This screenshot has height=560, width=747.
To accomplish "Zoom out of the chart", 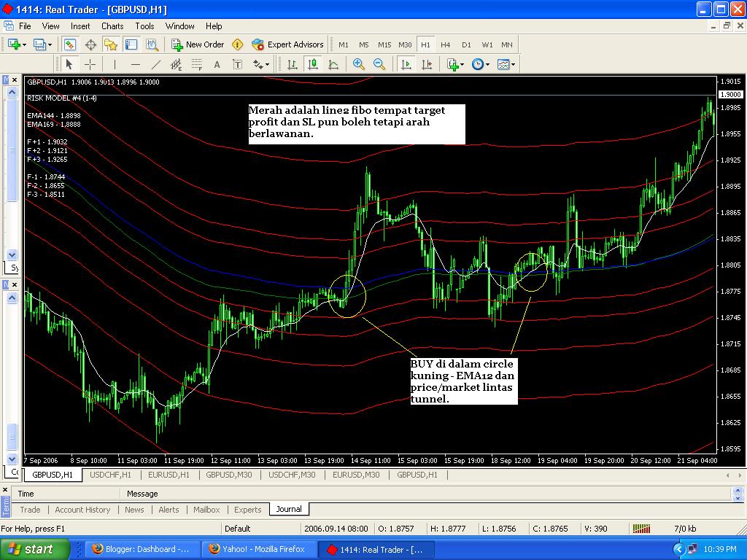I will [379, 64].
